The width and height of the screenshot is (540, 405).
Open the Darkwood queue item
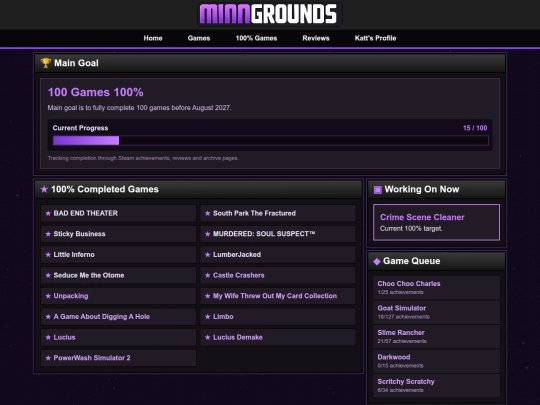pos(436,361)
